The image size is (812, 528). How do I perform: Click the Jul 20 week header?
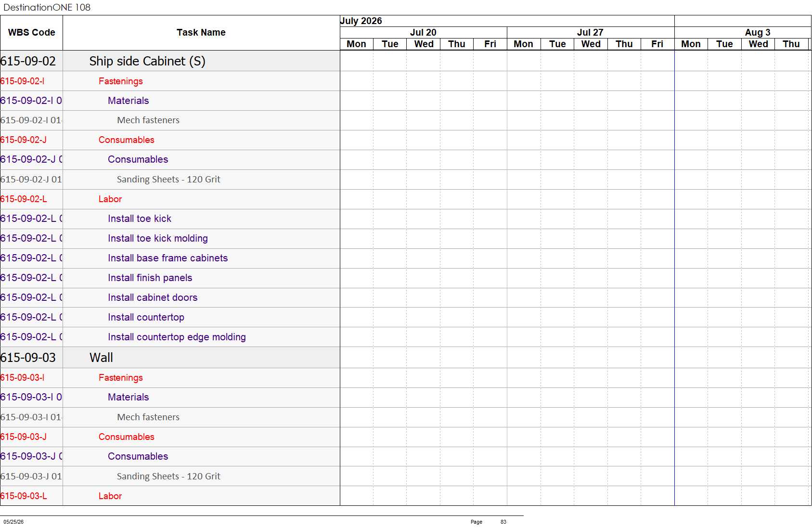pos(423,32)
